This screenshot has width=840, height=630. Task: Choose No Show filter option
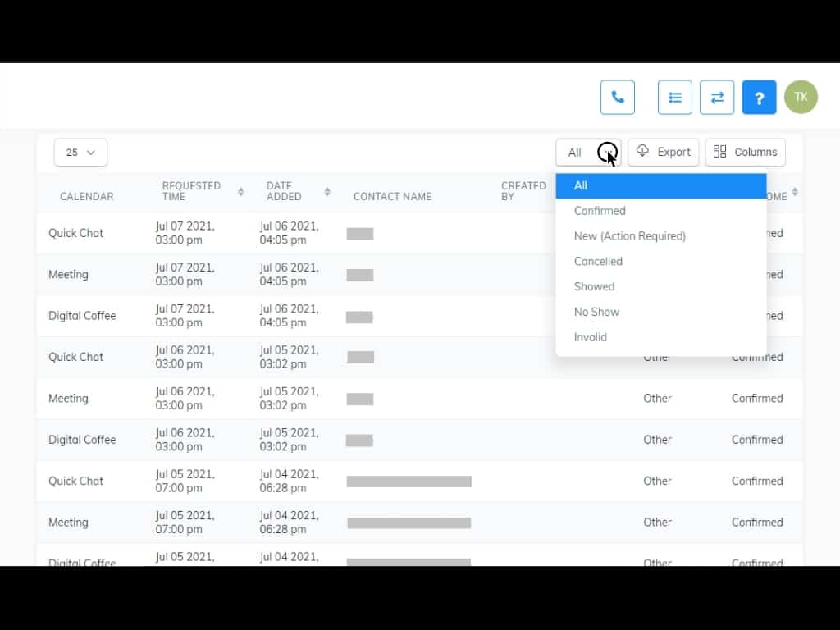point(596,312)
